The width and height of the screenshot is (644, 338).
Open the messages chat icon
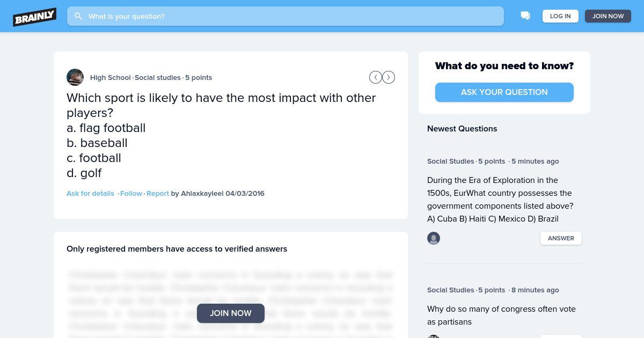click(x=525, y=16)
